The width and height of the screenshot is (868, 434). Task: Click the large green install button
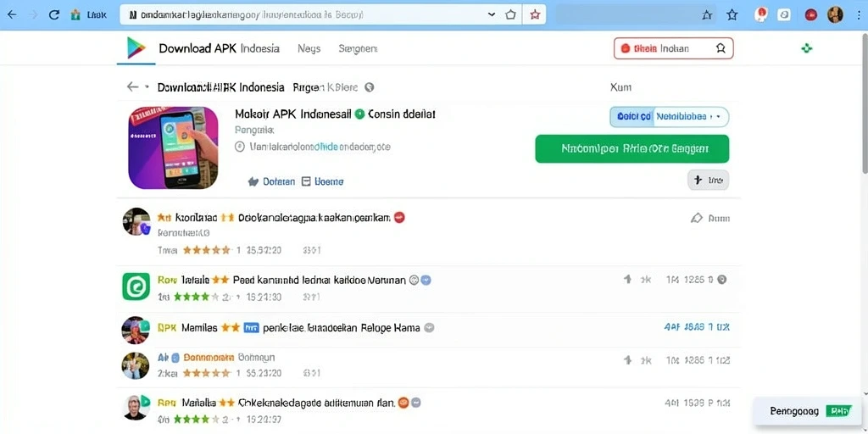pyautogui.click(x=632, y=148)
